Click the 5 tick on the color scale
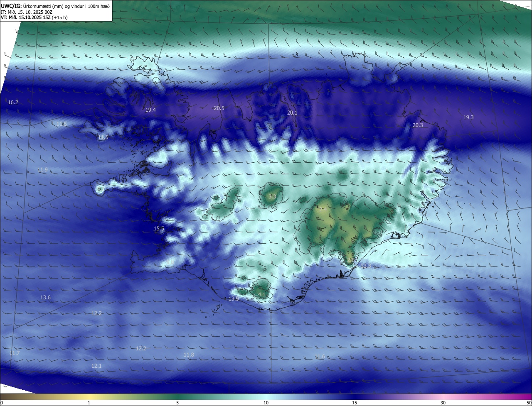Viewport: 532px width, 406px height. click(177, 403)
